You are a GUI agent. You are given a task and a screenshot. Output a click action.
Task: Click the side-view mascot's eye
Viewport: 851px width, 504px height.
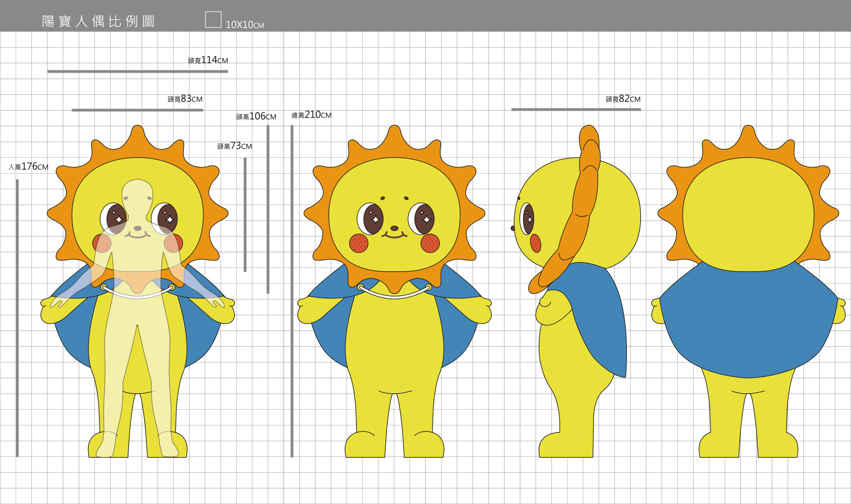528,218
